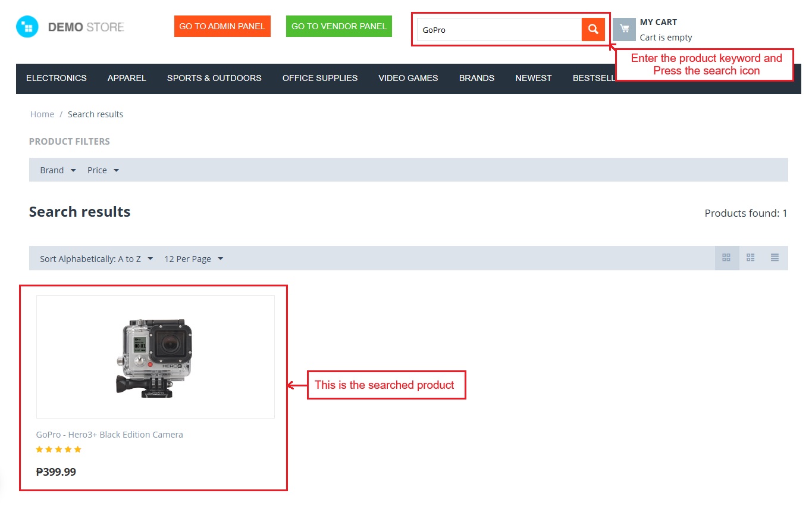Open the 12 Per Page dropdown
This screenshot has width=812, height=518.
pos(193,259)
